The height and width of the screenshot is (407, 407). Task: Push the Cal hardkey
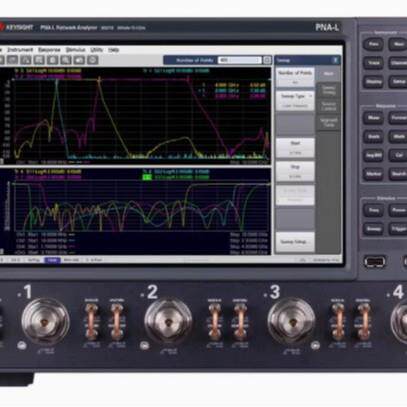[398, 155]
